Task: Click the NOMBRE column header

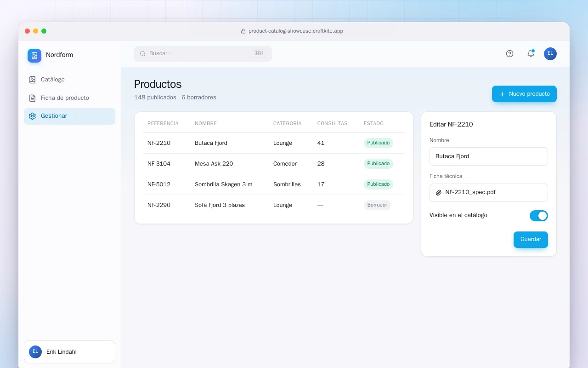Action: click(x=206, y=123)
